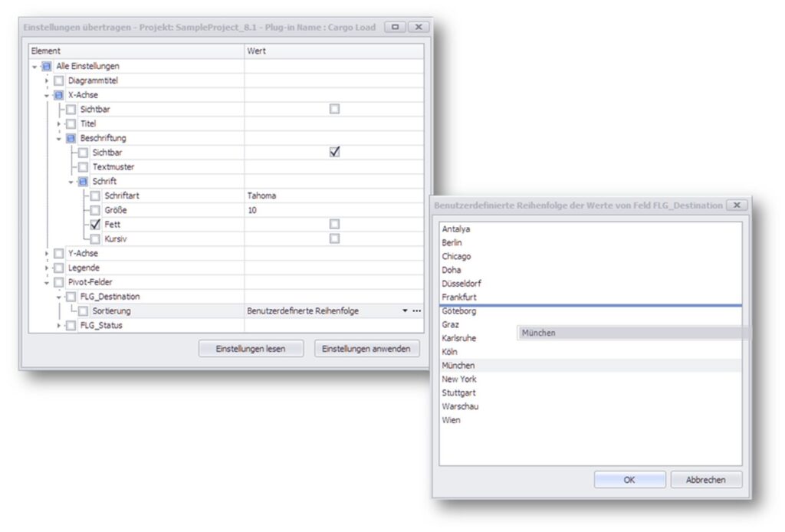Toggle the Schrift element checkbox

pyautogui.click(x=83, y=182)
